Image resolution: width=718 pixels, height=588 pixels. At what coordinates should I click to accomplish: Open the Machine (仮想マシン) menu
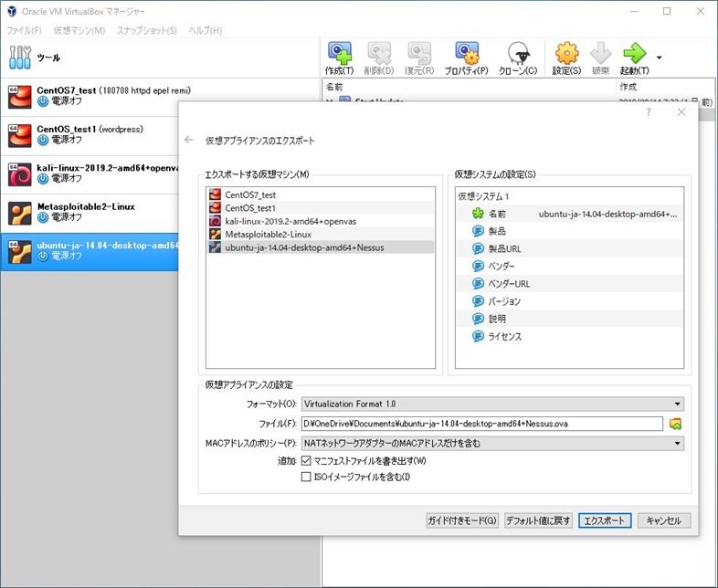[79, 30]
